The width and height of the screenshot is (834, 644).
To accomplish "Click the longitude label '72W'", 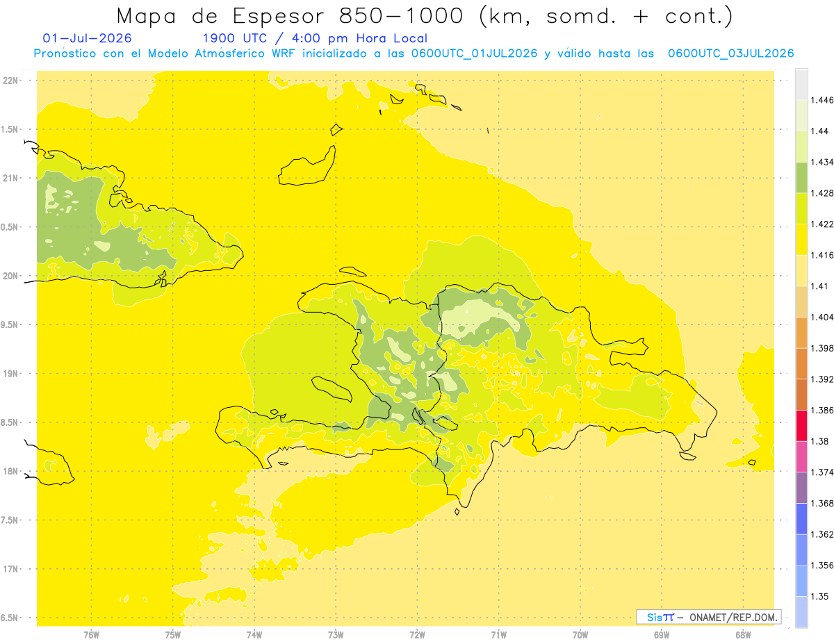I will pyautogui.click(x=417, y=634).
